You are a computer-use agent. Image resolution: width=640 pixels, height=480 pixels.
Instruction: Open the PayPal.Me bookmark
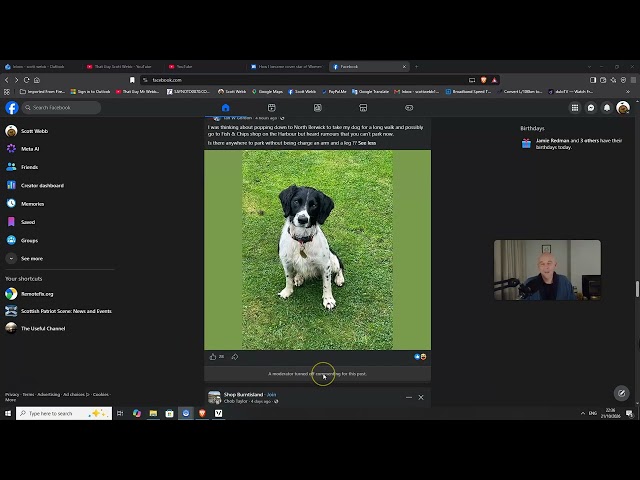click(x=334, y=91)
